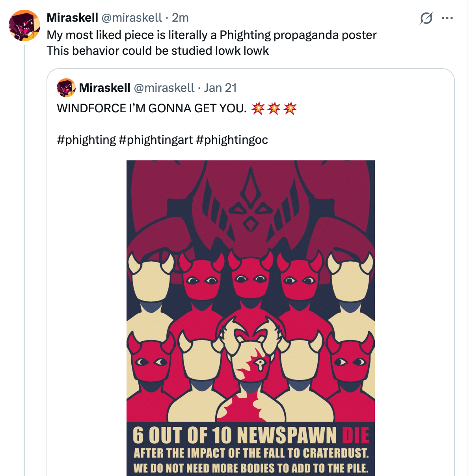Screen dimensions: 473x476
Task: Open the tweet's 2m timestamp link
Action: (180, 18)
